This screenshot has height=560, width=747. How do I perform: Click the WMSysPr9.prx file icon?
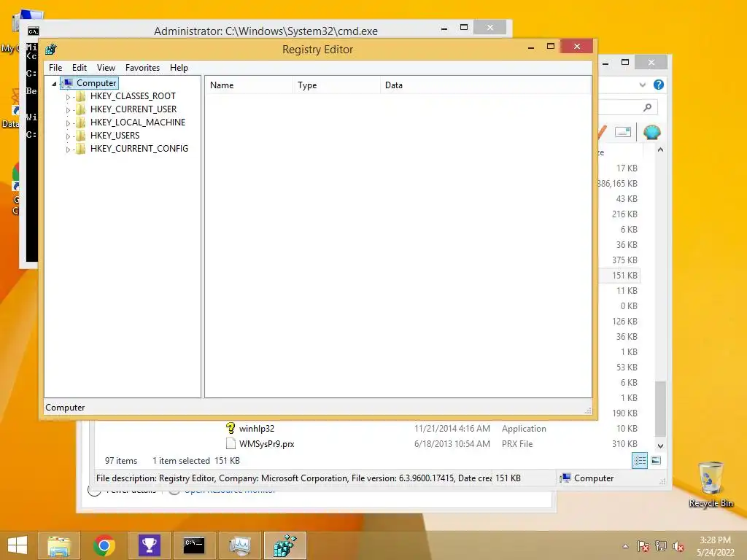231,443
